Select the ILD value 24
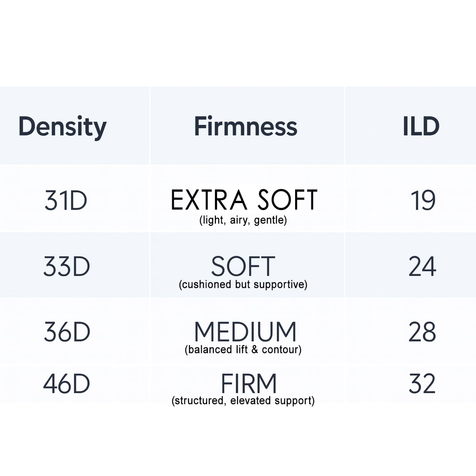Image resolution: width=476 pixels, height=476 pixels. click(422, 267)
